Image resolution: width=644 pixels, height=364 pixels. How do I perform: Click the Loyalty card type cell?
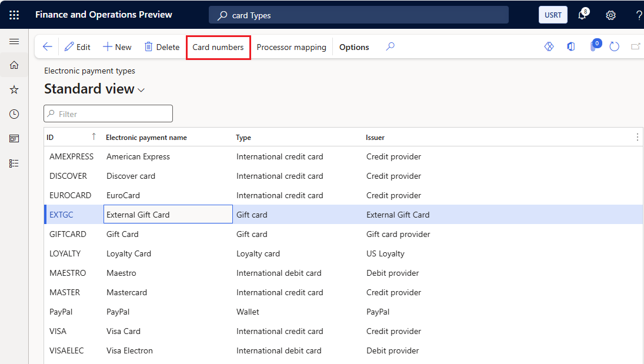coord(258,253)
